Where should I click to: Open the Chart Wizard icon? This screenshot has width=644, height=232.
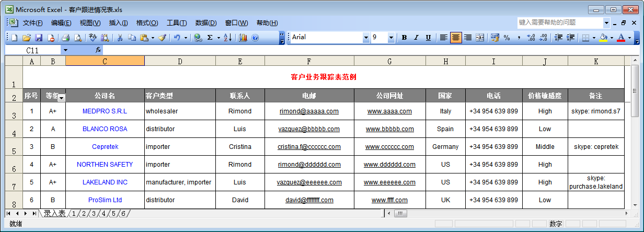click(x=243, y=38)
